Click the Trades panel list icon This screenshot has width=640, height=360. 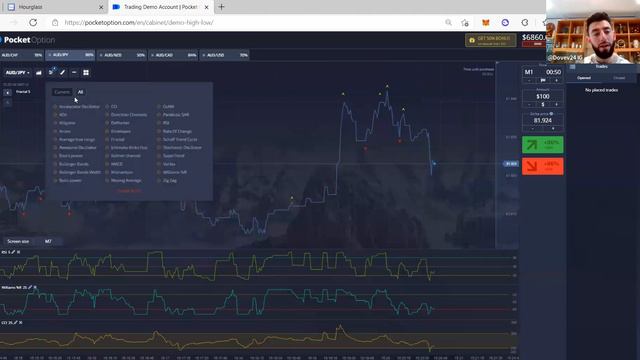(x=573, y=67)
